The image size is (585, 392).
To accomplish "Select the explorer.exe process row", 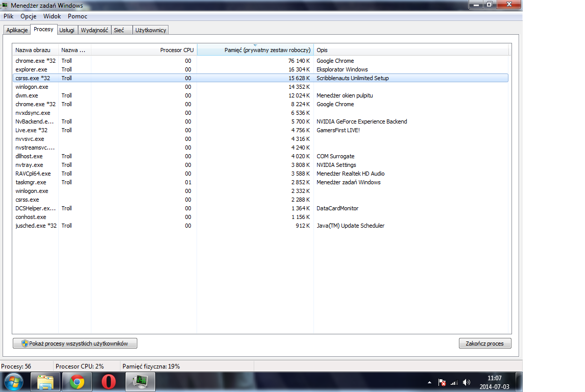I will coord(260,69).
